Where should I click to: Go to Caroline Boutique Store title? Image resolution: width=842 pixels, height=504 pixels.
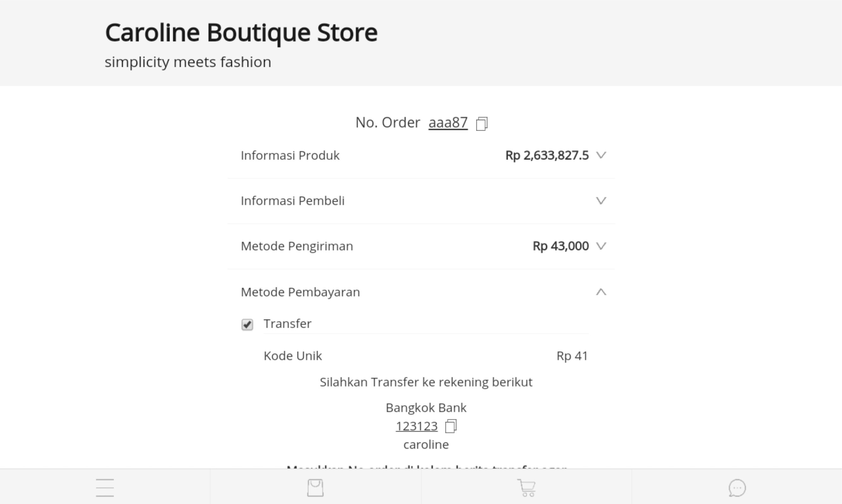(241, 32)
